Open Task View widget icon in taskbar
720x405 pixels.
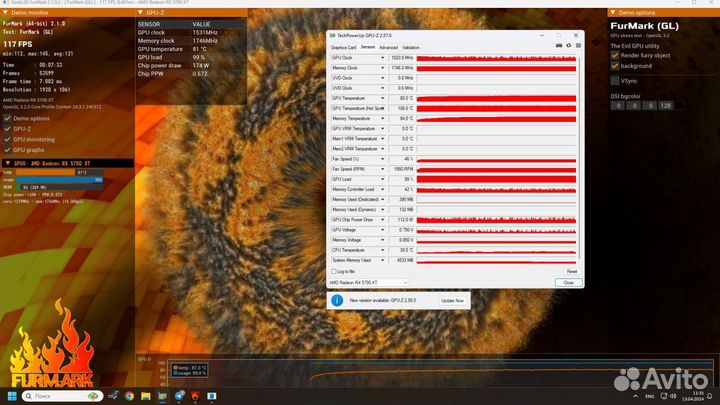[113, 396]
